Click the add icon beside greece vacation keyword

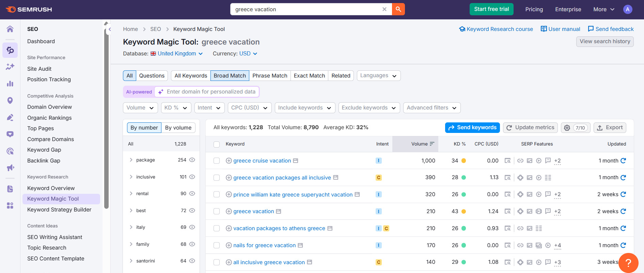click(229, 211)
